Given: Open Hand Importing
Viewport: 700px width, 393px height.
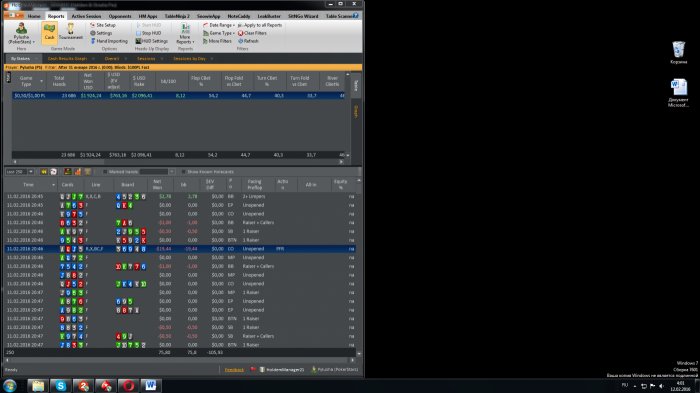Looking at the screenshot, I should 109,41.
